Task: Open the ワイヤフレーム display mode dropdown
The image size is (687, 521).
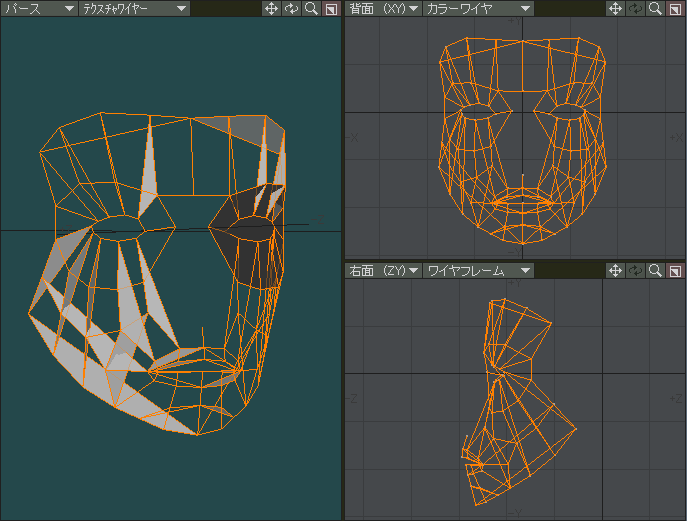Action: coord(477,271)
